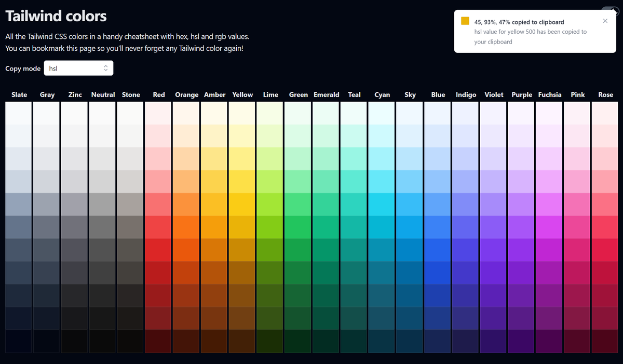623x364 pixels.
Task: Click the Cyan column heading
Action: click(382, 95)
